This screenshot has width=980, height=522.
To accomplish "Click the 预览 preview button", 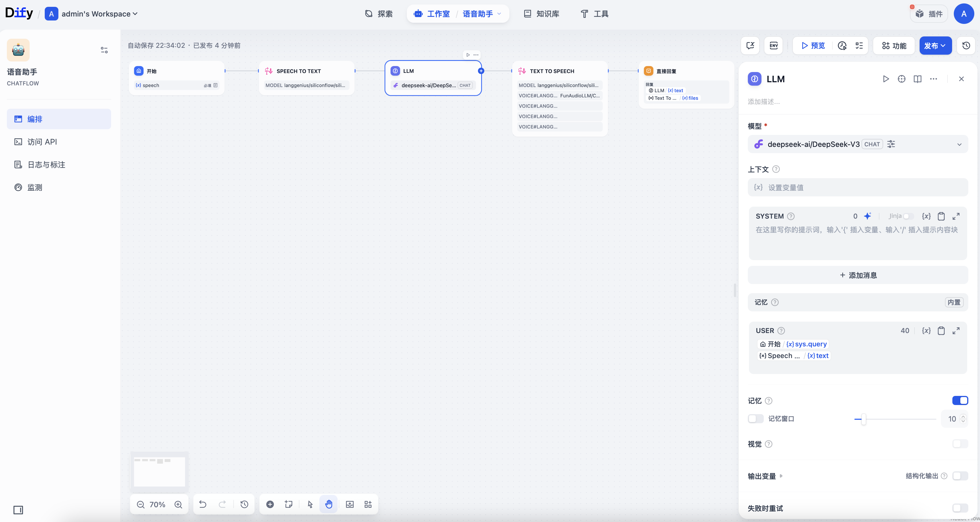I will (813, 46).
